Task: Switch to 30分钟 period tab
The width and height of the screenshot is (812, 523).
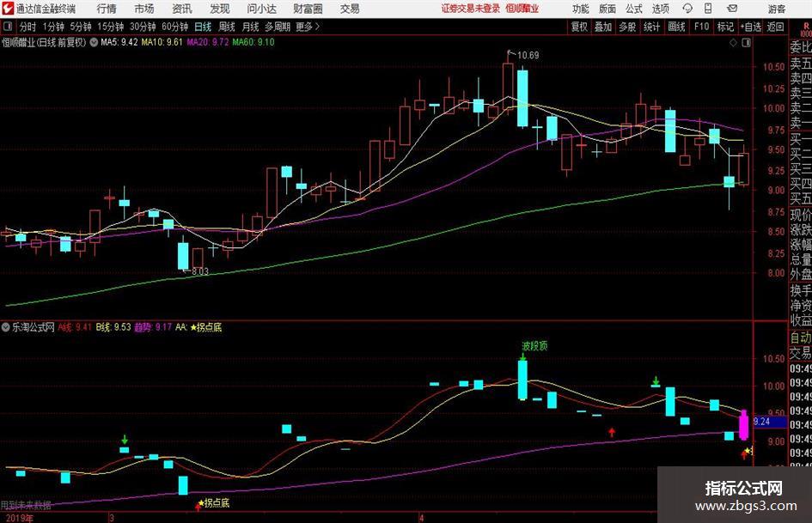Action: tap(143, 27)
